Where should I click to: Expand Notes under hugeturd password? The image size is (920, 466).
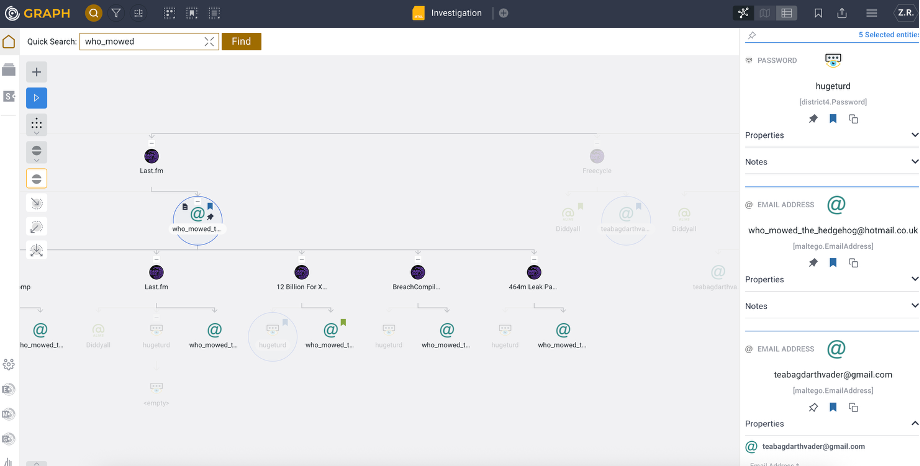(x=831, y=162)
